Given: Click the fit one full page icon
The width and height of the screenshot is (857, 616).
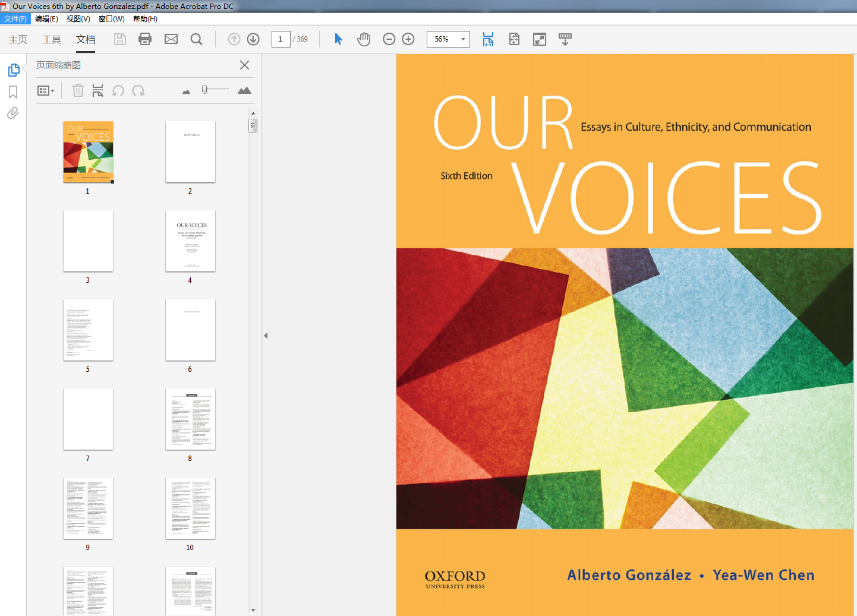Looking at the screenshot, I should (514, 39).
